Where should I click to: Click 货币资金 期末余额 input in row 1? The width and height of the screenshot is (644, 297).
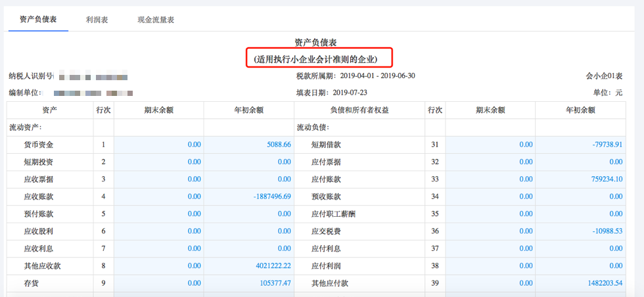pos(158,145)
